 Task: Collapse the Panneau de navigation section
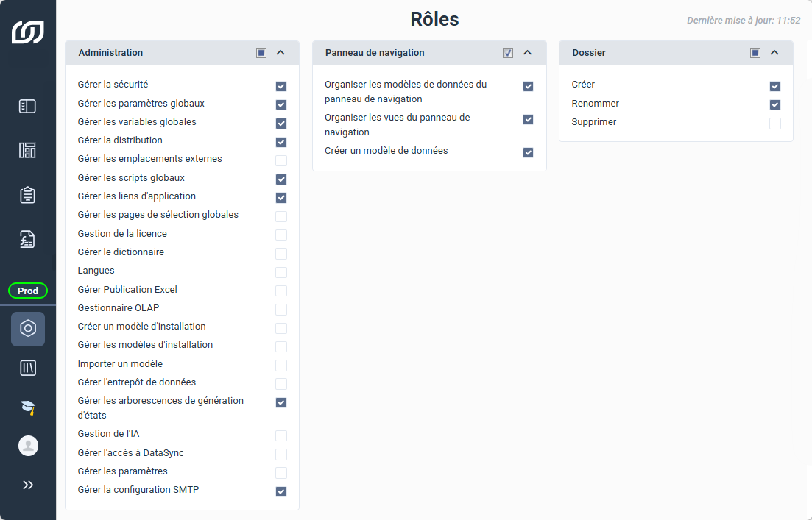pos(528,53)
